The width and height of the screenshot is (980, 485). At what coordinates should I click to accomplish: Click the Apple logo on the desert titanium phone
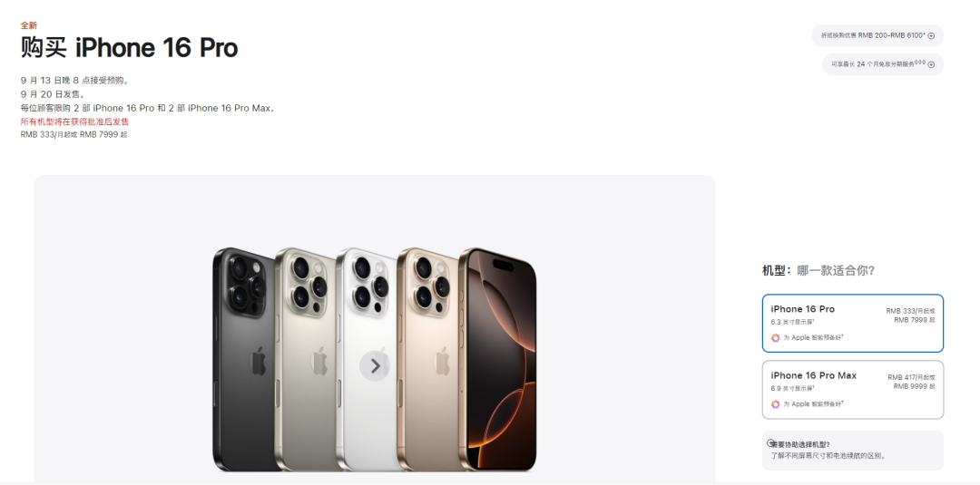coord(443,361)
